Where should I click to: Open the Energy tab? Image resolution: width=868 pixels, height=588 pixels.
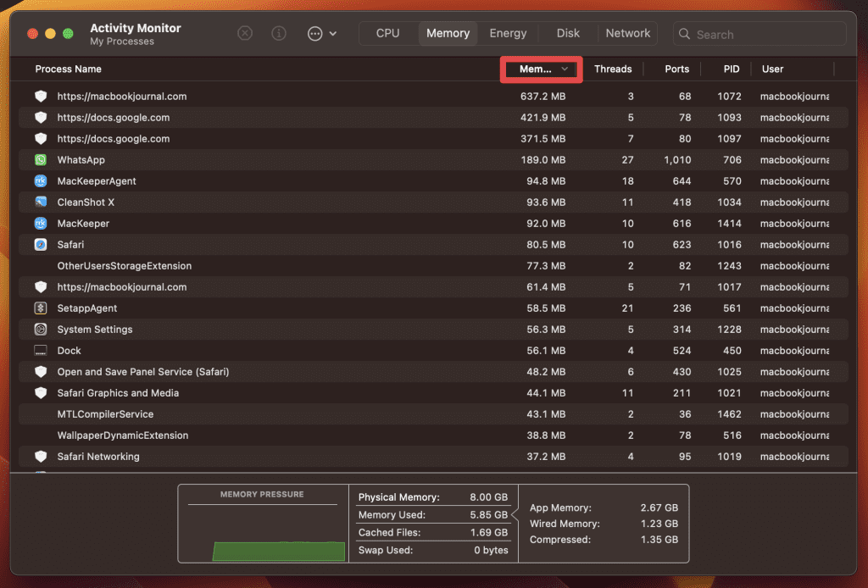click(508, 34)
